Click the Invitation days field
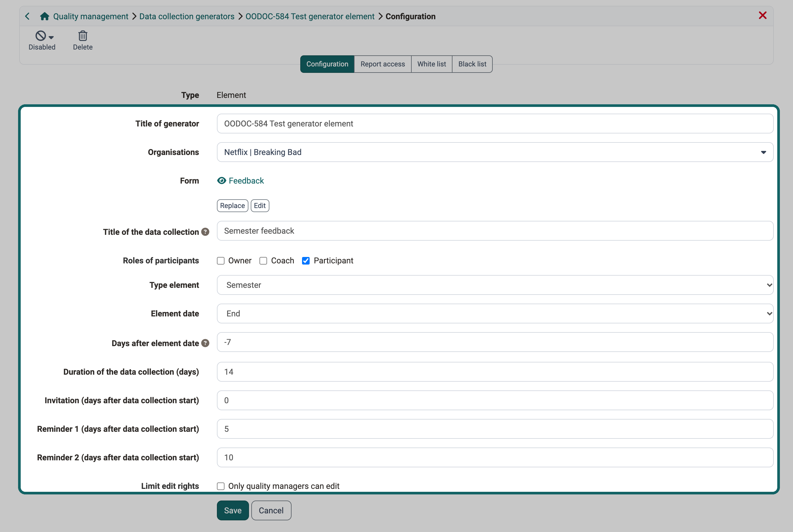 (x=495, y=400)
